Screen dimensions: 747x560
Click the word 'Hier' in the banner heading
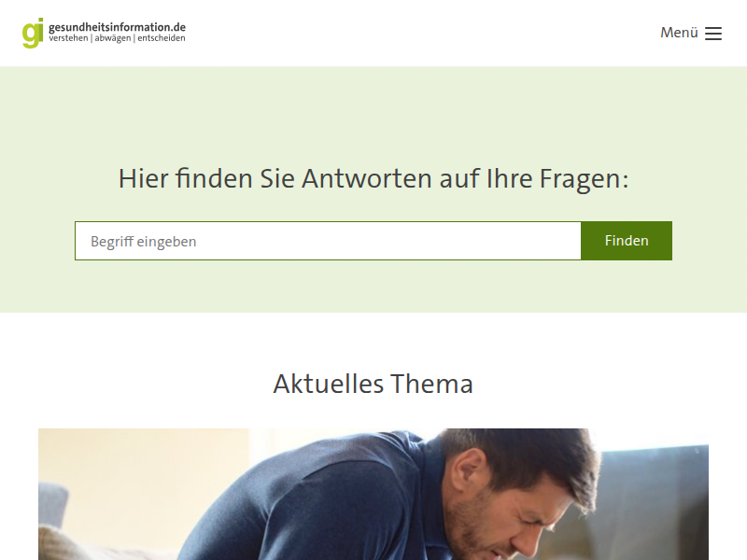[x=144, y=178]
